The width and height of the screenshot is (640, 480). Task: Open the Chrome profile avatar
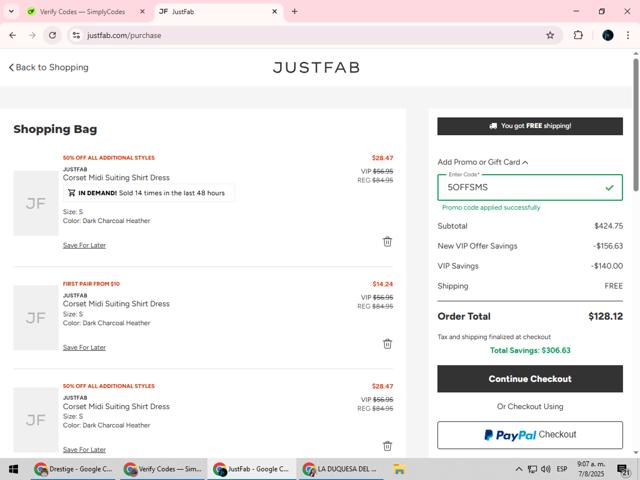[x=608, y=36]
